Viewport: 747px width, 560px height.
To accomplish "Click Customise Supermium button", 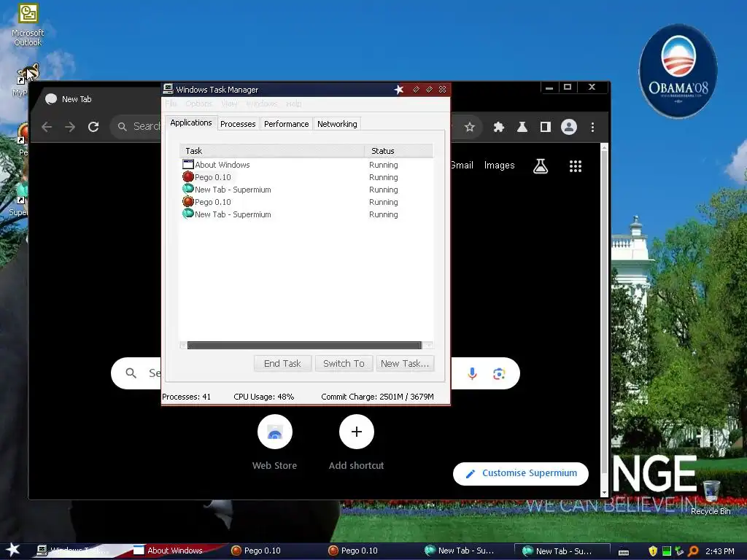I will (x=521, y=473).
